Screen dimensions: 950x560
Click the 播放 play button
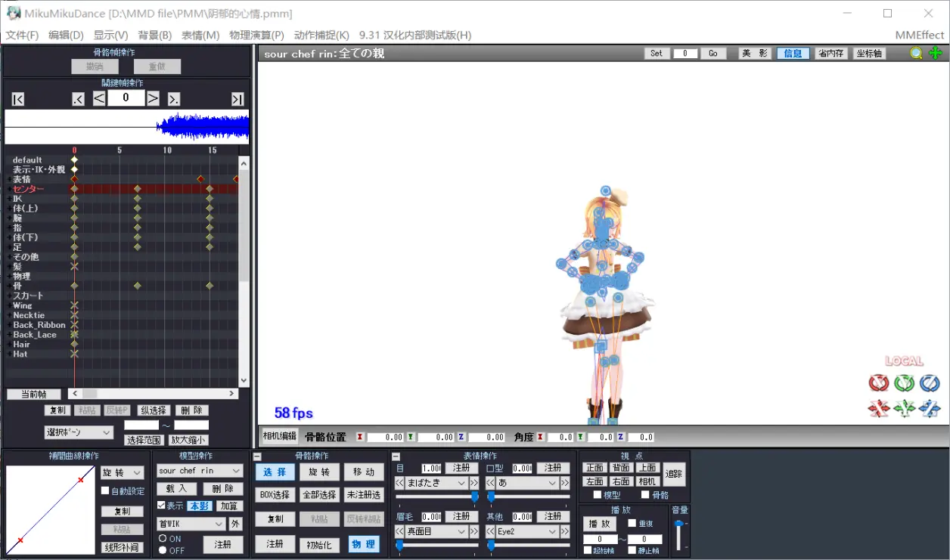tap(600, 524)
